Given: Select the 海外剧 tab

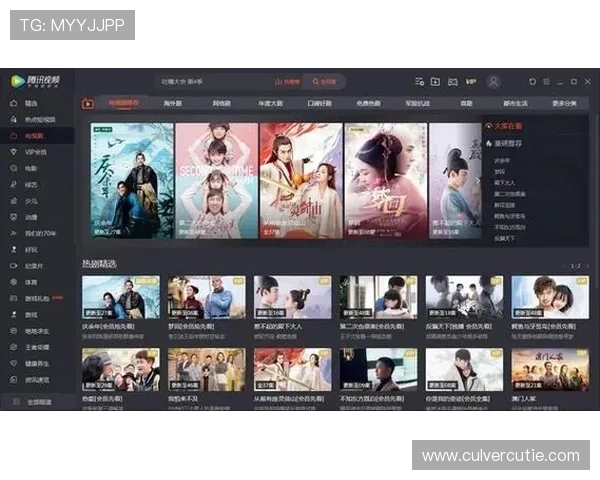Looking at the screenshot, I should (173, 103).
